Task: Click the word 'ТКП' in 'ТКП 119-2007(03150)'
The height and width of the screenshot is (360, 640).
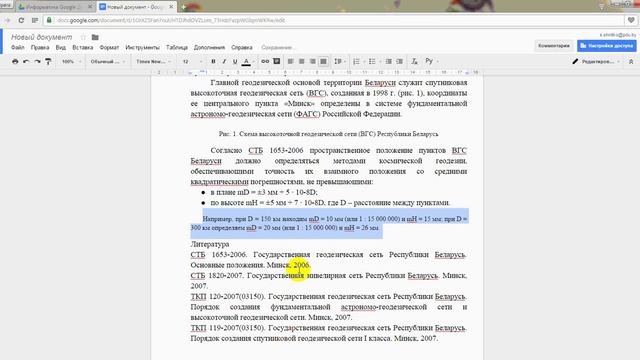Action: tap(198, 328)
